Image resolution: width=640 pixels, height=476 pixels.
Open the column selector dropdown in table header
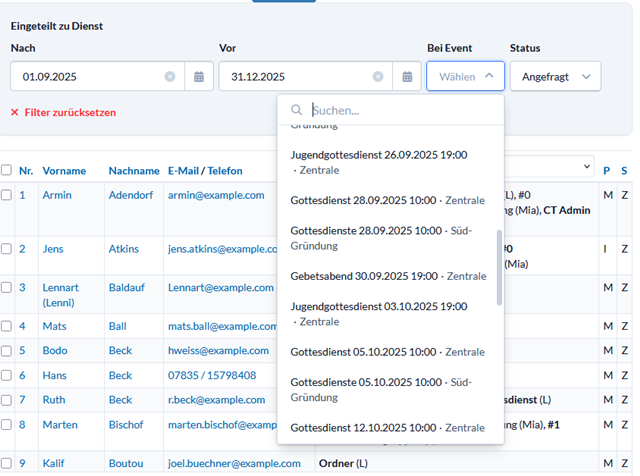tap(587, 166)
